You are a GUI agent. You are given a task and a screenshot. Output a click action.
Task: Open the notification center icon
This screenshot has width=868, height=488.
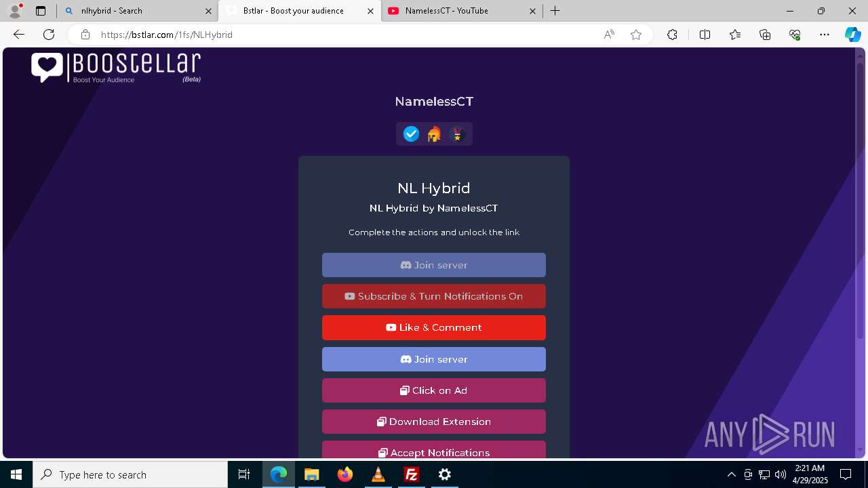tap(846, 474)
